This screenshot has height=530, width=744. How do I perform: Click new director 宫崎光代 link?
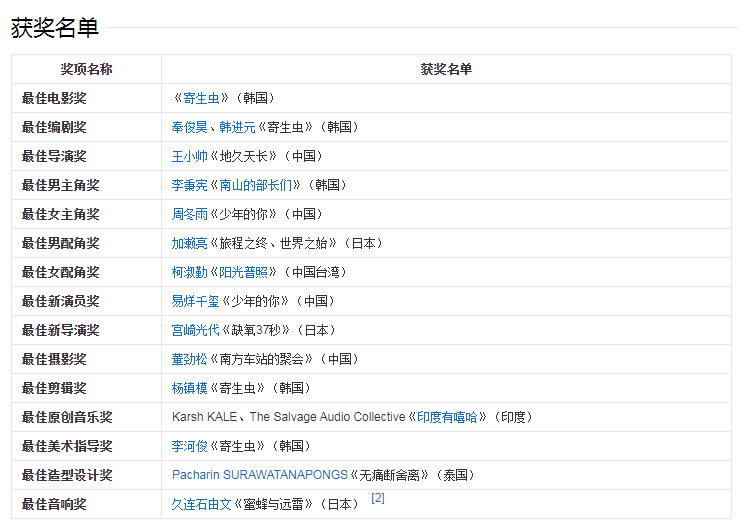[195, 330]
